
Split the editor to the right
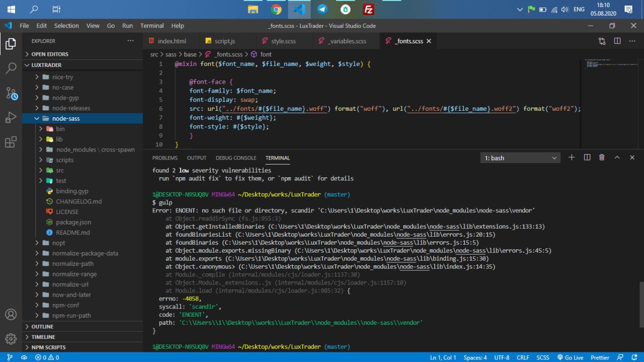tap(617, 41)
